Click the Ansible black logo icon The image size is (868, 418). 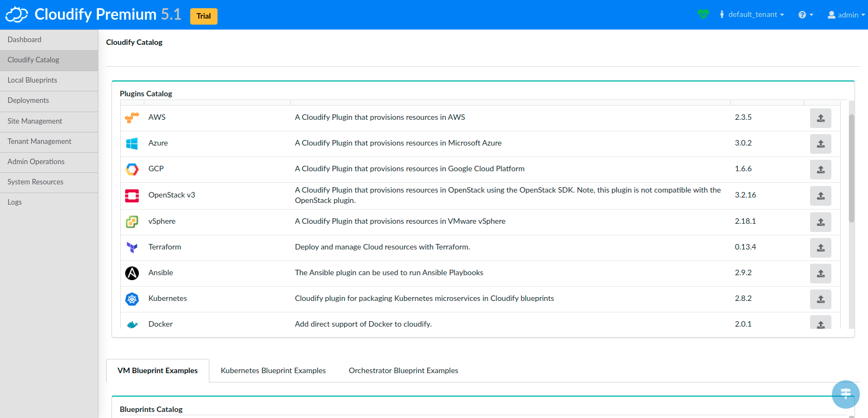(132, 273)
